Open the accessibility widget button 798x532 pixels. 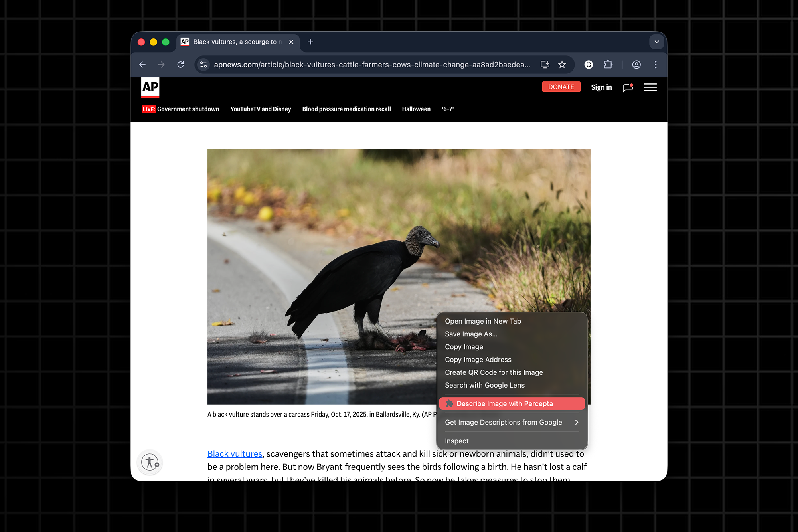[x=150, y=462]
